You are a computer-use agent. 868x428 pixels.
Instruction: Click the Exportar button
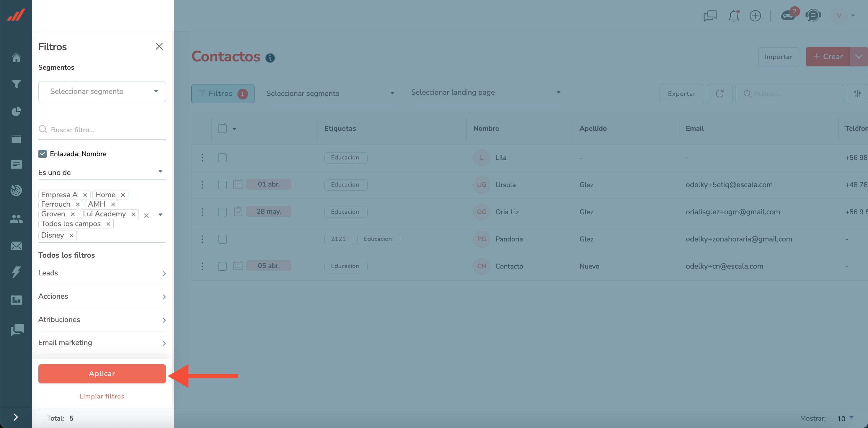(681, 94)
